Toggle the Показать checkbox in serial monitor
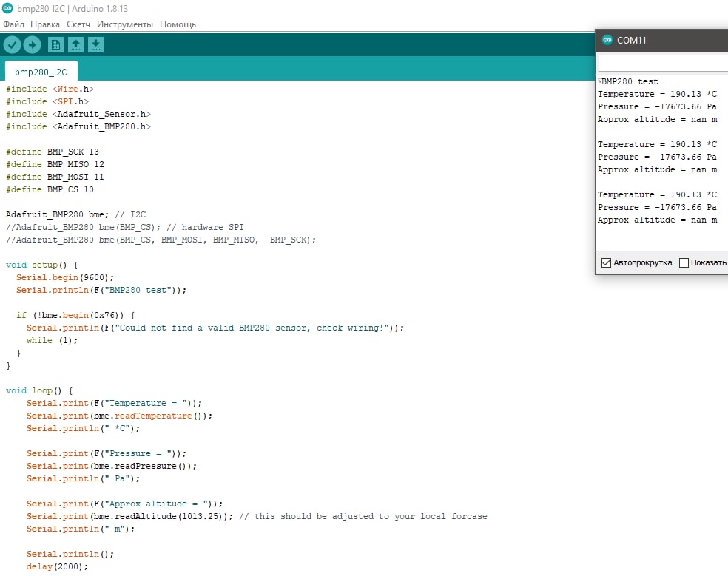This screenshot has height=576, width=728. pyautogui.click(x=684, y=262)
